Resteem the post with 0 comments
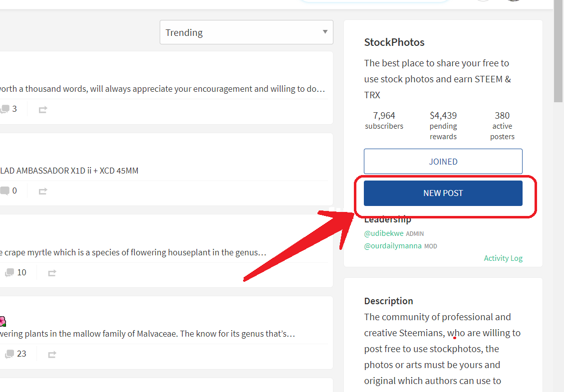Image resolution: width=564 pixels, height=392 pixels. click(x=43, y=191)
